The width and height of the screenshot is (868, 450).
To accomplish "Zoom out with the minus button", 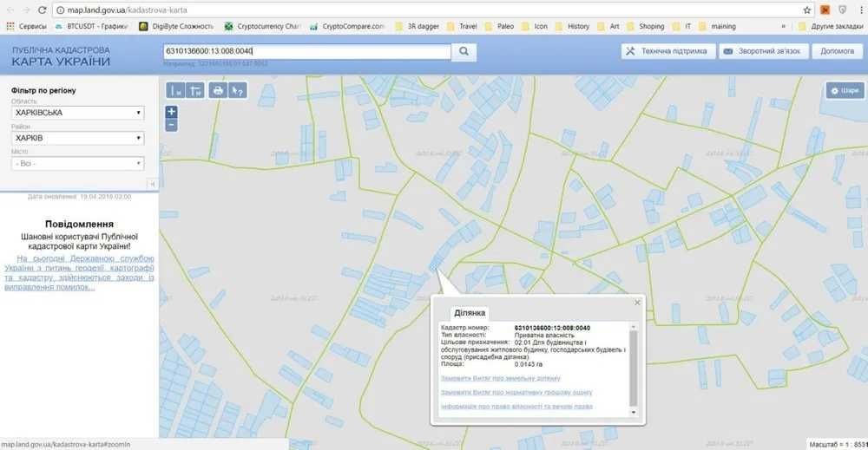I will tap(171, 125).
